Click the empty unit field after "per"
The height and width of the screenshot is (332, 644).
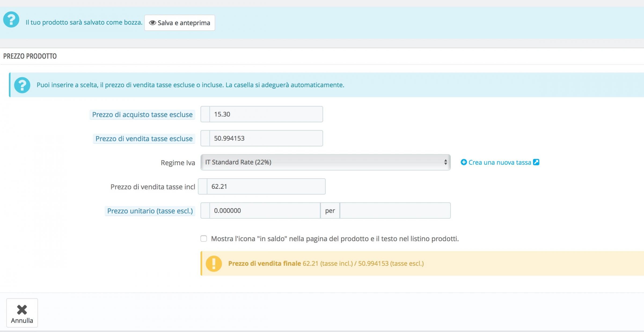pyautogui.click(x=395, y=211)
